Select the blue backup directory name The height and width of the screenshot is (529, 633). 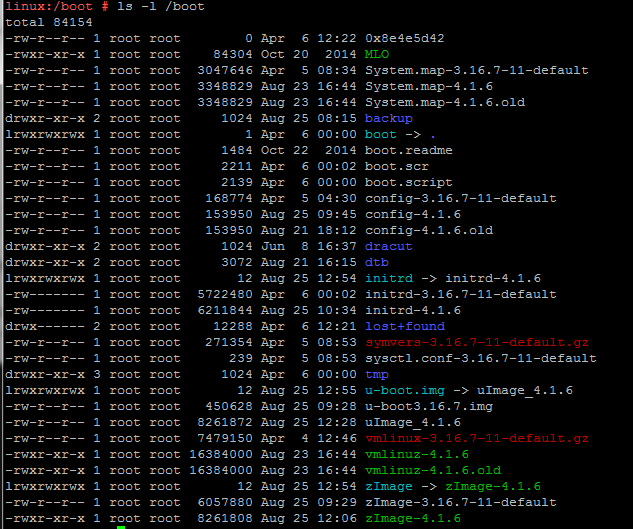pos(388,118)
